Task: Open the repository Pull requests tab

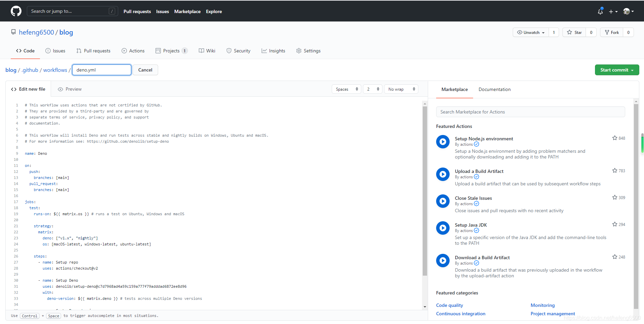Action: tap(93, 51)
